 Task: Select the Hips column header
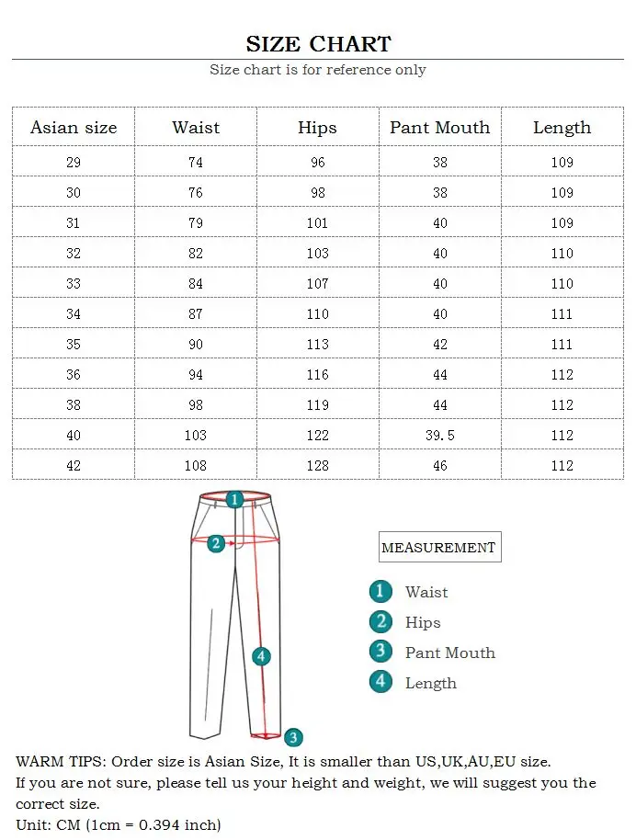pyautogui.click(x=318, y=127)
